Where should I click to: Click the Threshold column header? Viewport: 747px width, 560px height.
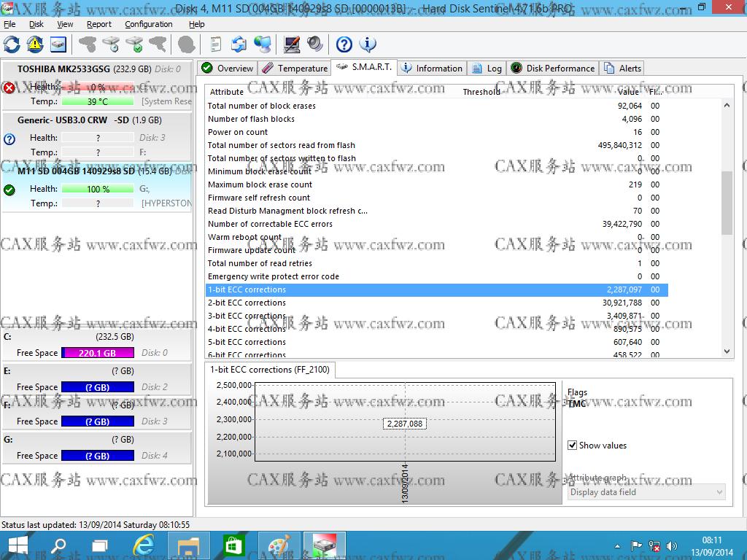(x=481, y=92)
